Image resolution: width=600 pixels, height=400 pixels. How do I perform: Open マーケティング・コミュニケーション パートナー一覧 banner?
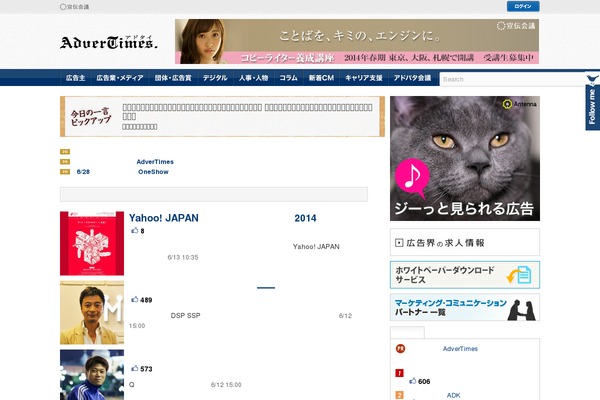pos(465,307)
